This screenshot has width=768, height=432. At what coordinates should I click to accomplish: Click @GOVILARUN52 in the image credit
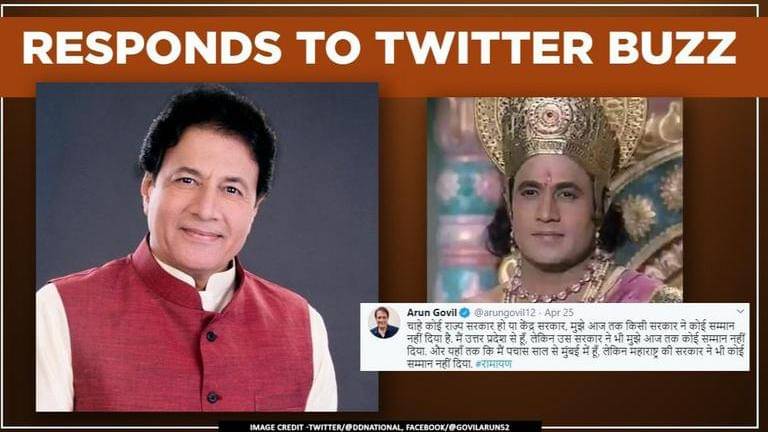(477, 427)
